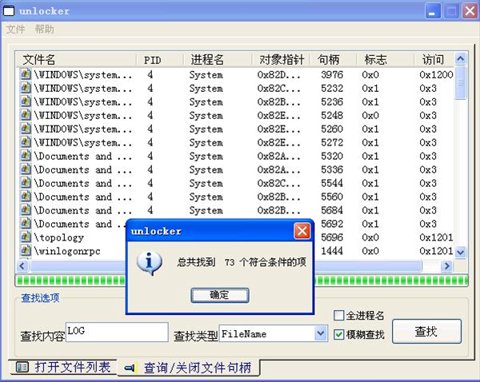The image size is (480, 382).
Task: Click file icon in row with handle 5236
Action: click(x=25, y=101)
